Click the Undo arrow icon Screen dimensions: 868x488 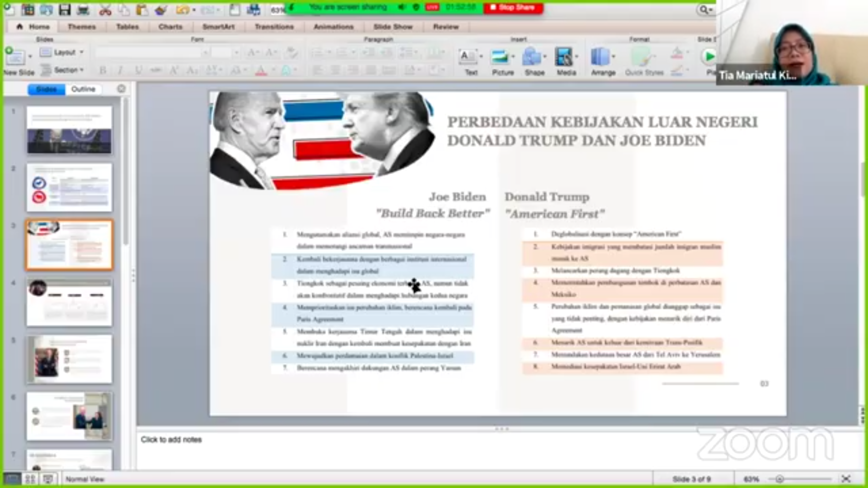coord(182,10)
